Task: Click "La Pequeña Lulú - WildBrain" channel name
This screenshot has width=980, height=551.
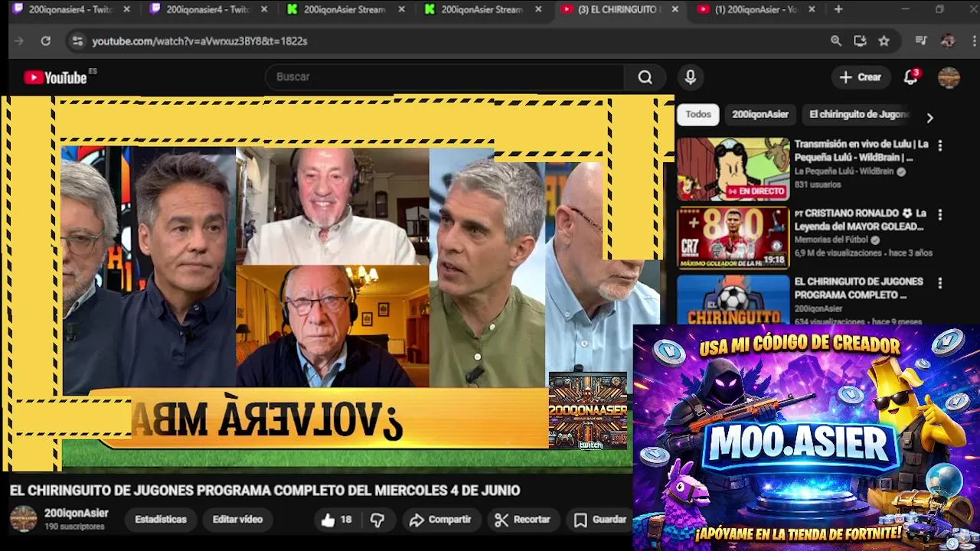Action: 844,171
